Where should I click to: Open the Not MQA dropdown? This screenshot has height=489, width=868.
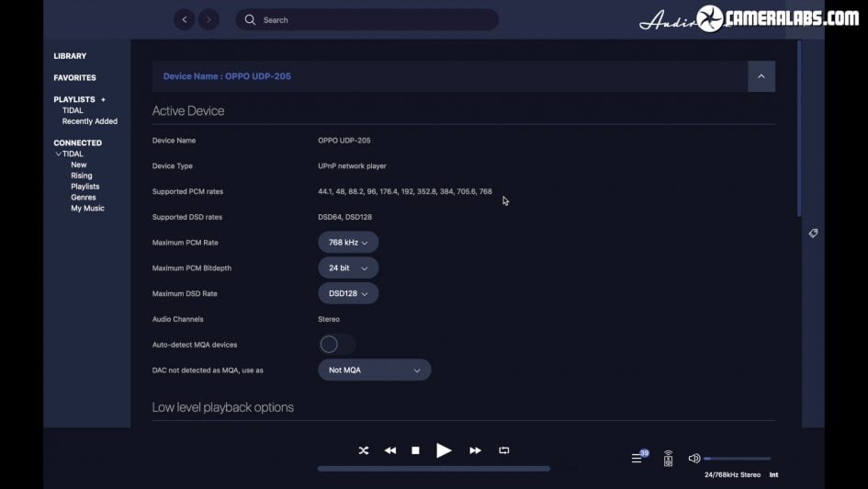pyautogui.click(x=374, y=370)
